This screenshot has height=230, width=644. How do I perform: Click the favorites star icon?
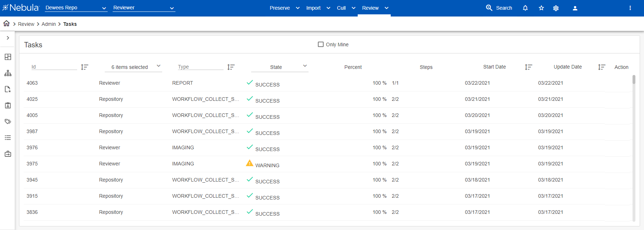pyautogui.click(x=541, y=8)
